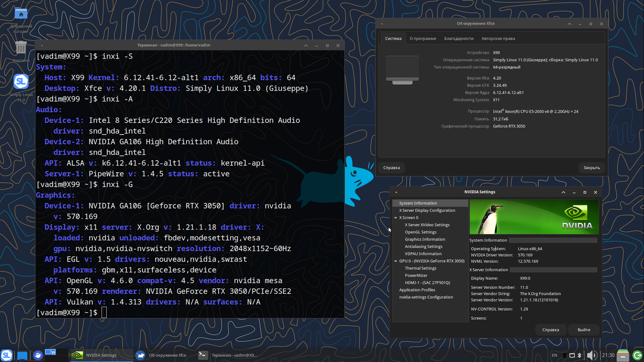Open Graphics Information in NVIDIA Settings
Viewport: 644px width, 362px height.
[425, 239]
